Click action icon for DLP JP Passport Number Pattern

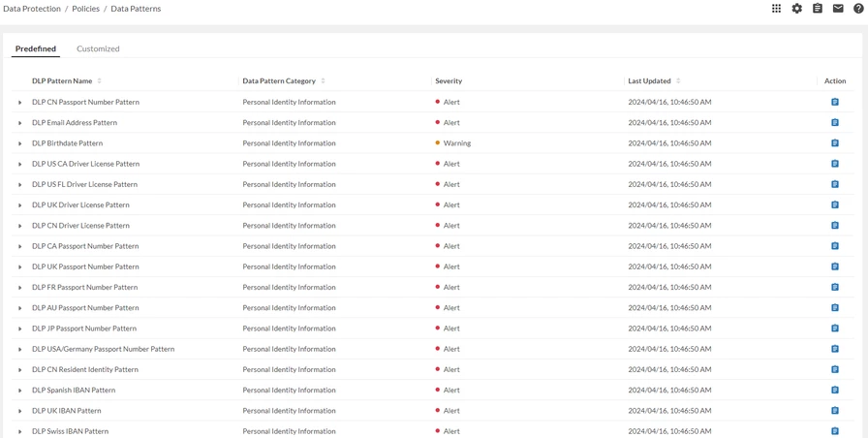pyautogui.click(x=835, y=328)
